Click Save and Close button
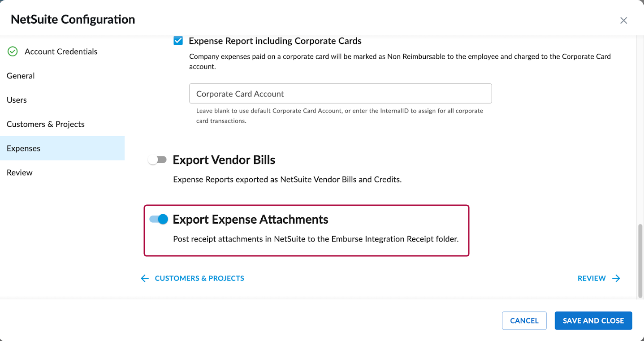This screenshot has width=644, height=341. [593, 320]
